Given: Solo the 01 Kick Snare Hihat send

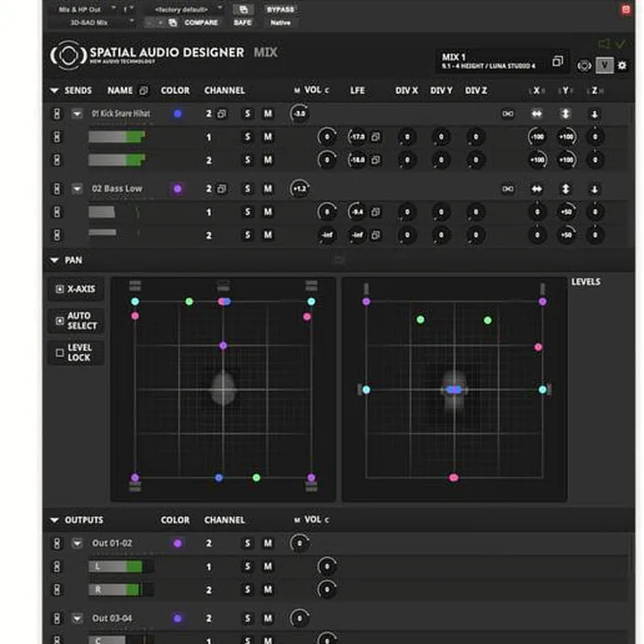Looking at the screenshot, I should [x=247, y=114].
